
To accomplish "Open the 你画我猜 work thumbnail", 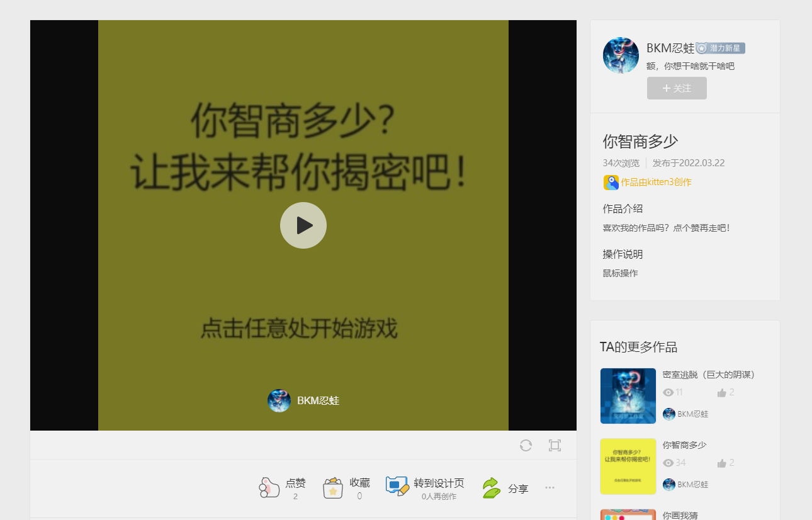I will pos(628,515).
